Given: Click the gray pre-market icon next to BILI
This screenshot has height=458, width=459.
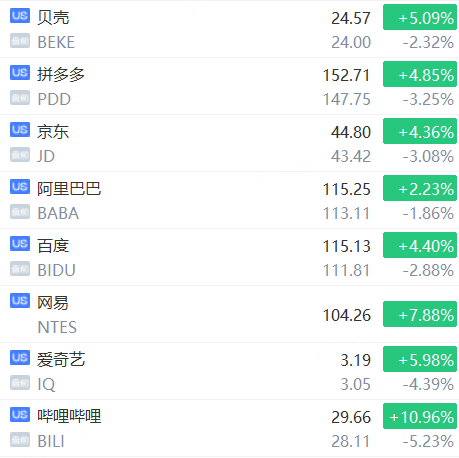Looking at the screenshot, I should coord(20,440).
